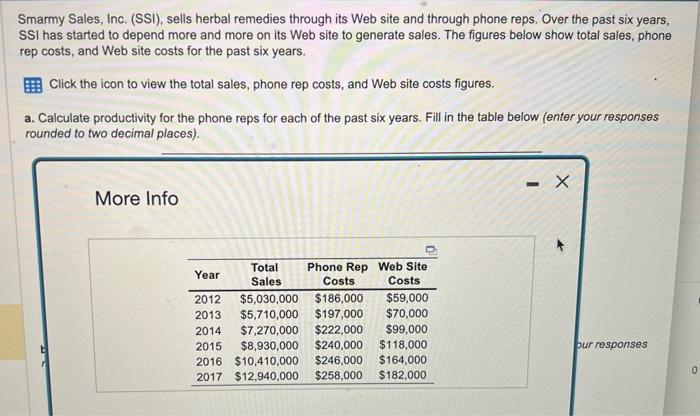This screenshot has width=700, height=416.
Task: Click the 2015 total sales value $8,930,000
Action: [269, 345]
